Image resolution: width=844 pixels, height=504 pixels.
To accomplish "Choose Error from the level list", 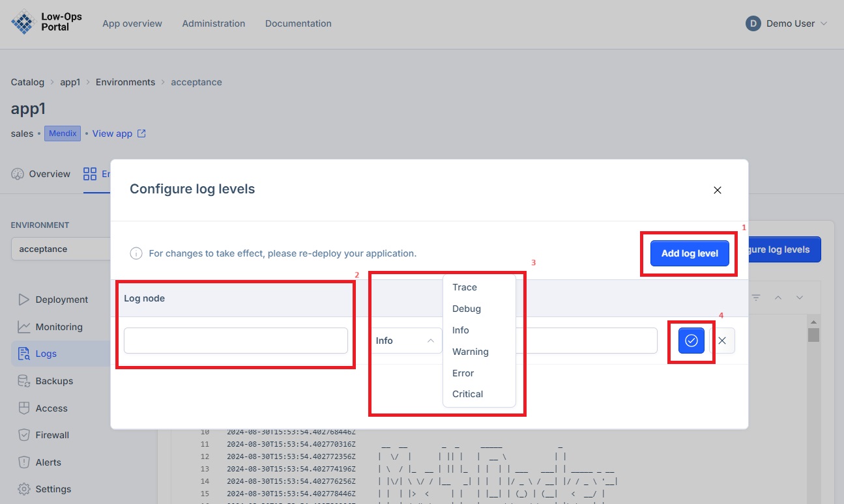I will 463,373.
